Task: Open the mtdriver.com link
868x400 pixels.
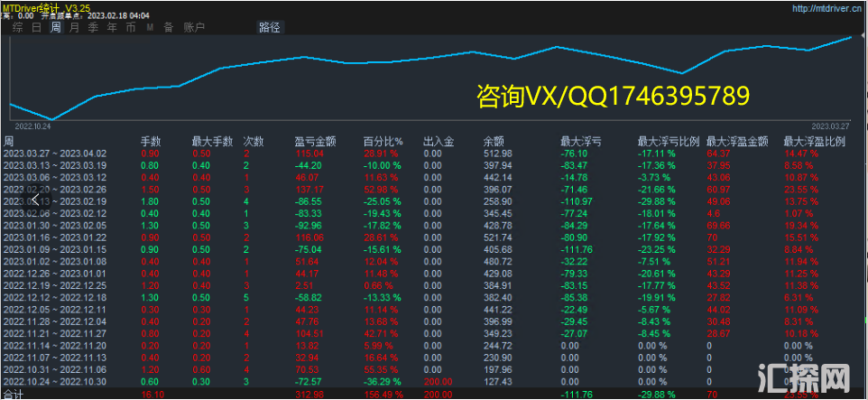Action: tap(826, 8)
